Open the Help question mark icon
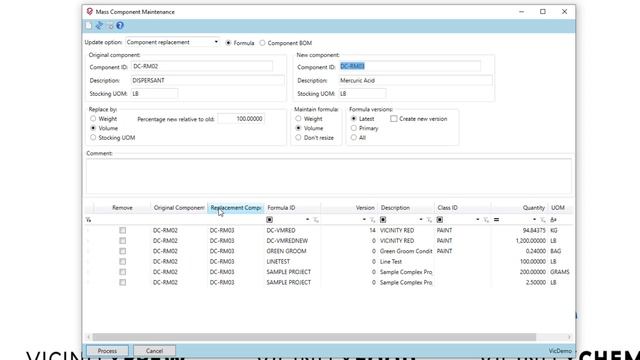The width and height of the screenshot is (640, 360). coord(120,26)
